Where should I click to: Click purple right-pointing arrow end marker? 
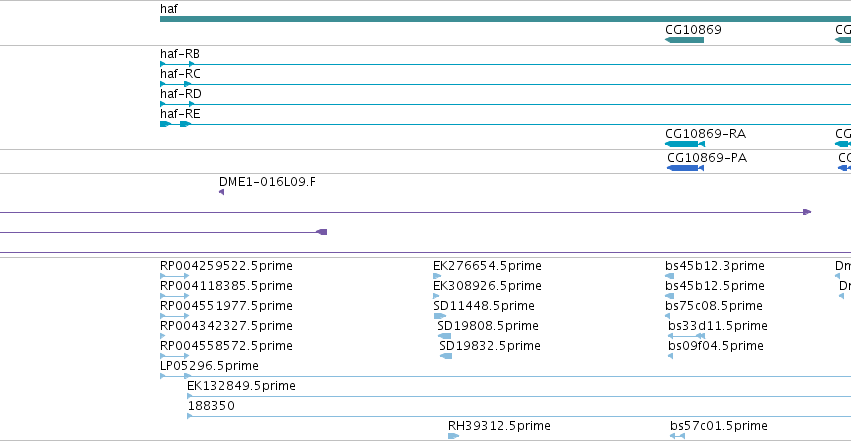click(x=807, y=212)
